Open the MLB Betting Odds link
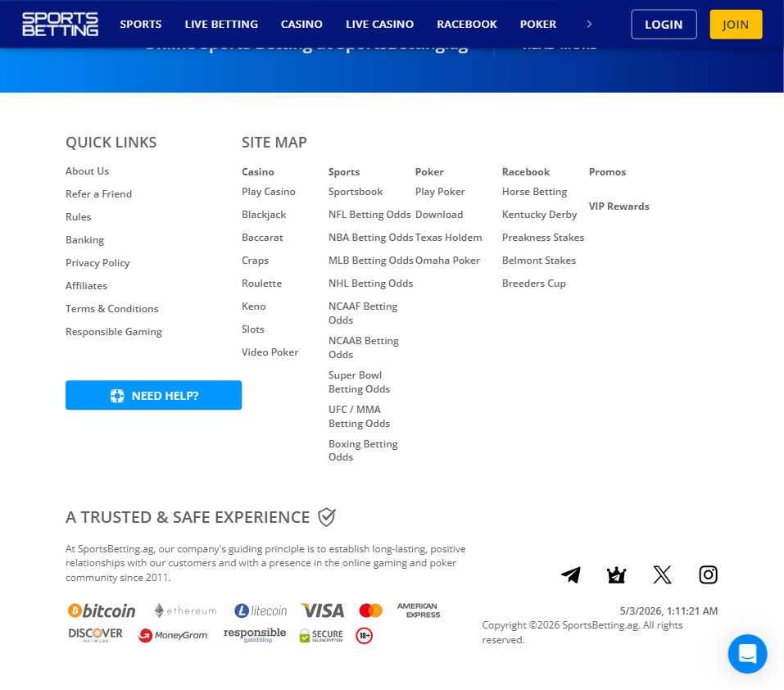 tap(371, 261)
